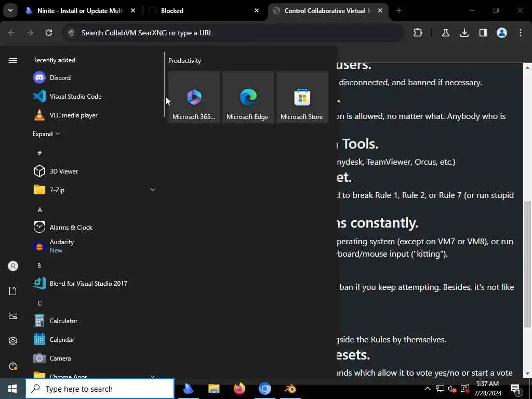Open browser downloads icon
532x399 pixels.
464,33
